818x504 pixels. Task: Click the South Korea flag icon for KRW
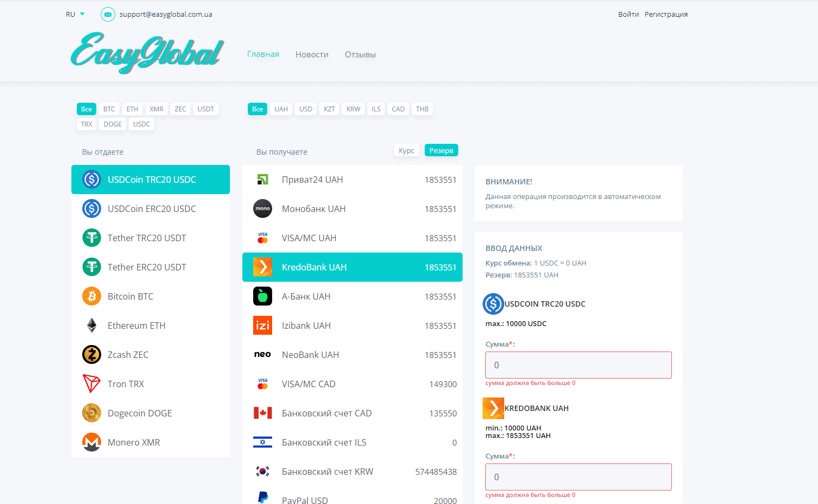(x=262, y=471)
